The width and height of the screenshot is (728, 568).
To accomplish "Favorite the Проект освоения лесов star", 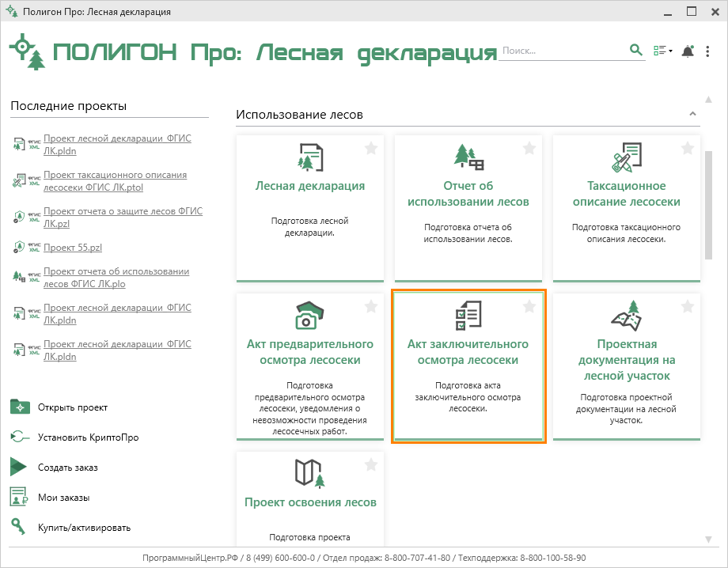I will tap(371, 465).
